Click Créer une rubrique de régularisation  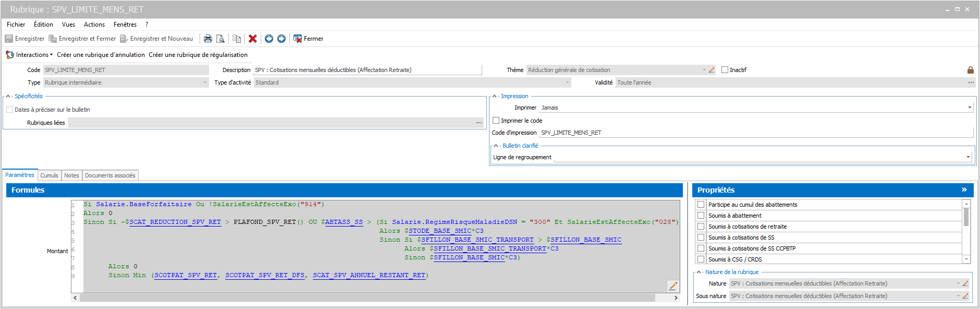pos(198,55)
